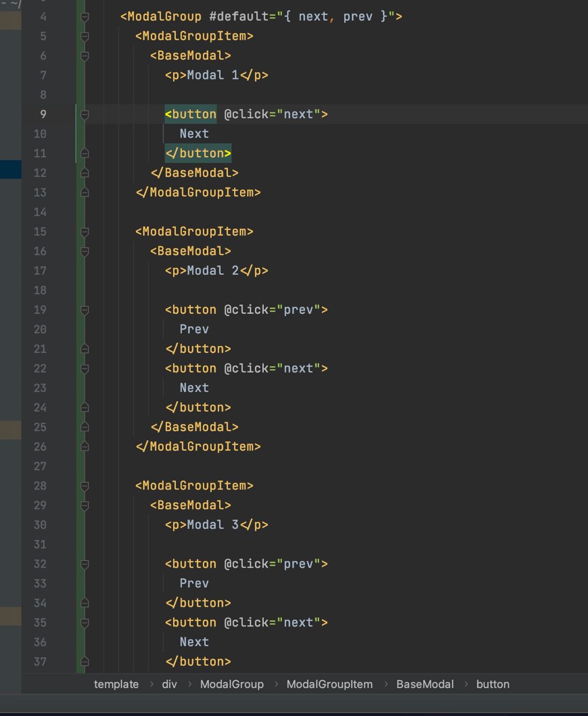This screenshot has width=588, height=716.
Task: Click the fold end marker on line 25
Action: 84,427
